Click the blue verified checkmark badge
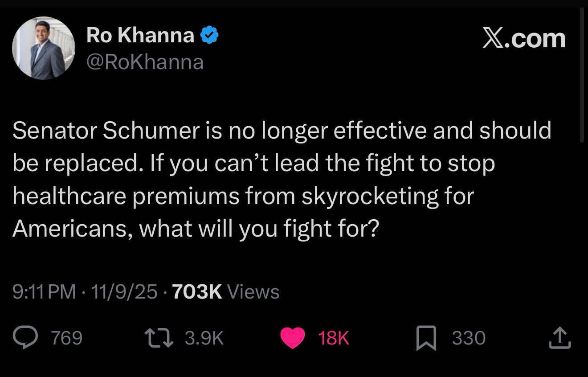Screen dimensions: 588x377 click(209, 35)
